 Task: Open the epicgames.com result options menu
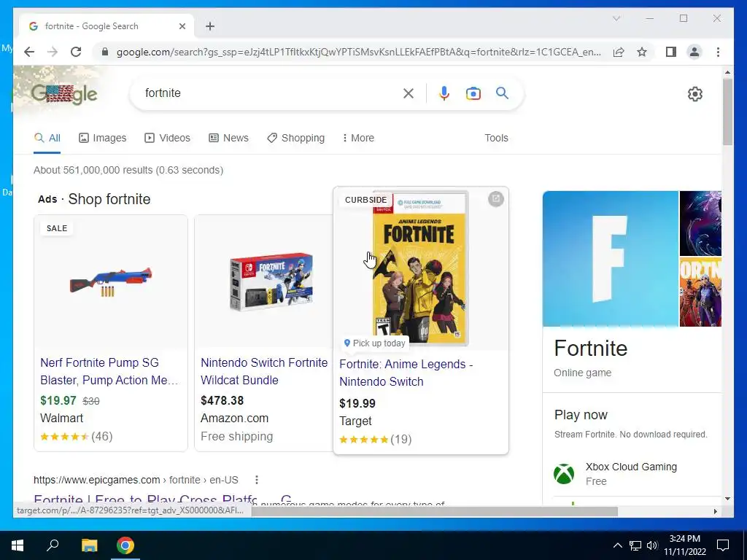pos(257,480)
